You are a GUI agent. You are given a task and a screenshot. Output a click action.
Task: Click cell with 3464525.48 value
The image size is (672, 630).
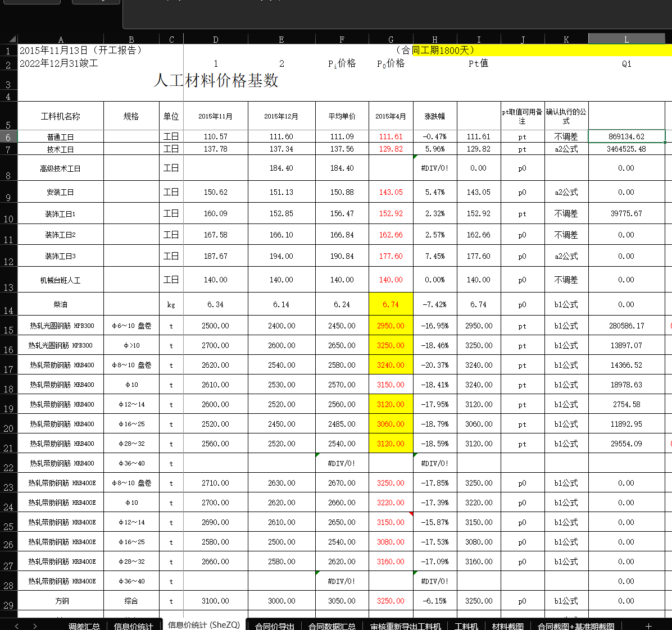click(x=626, y=149)
